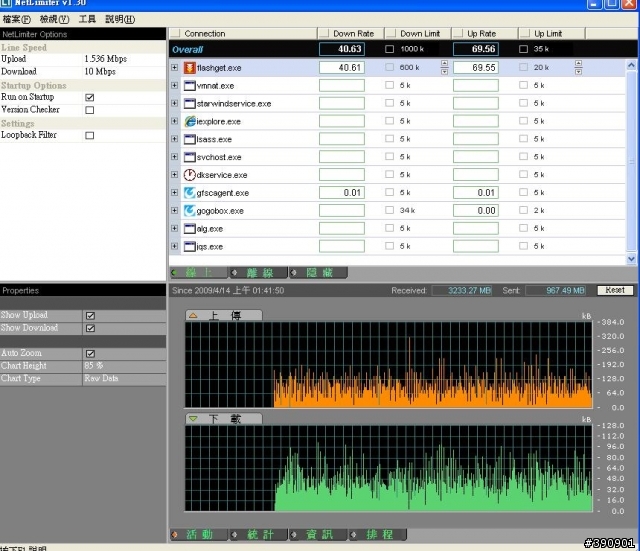The image size is (640, 551).
Task: Click the upload chart orange triangle icon
Action: point(193,315)
